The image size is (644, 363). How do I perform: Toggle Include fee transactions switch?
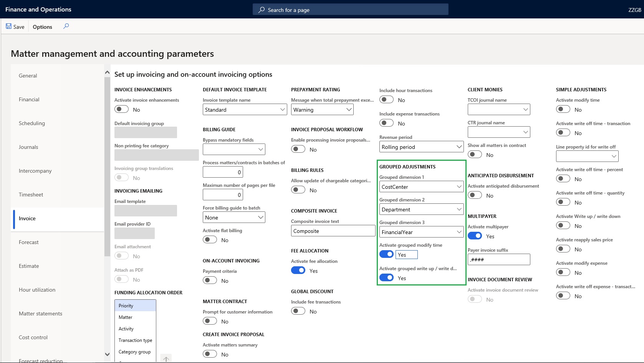[x=298, y=311]
